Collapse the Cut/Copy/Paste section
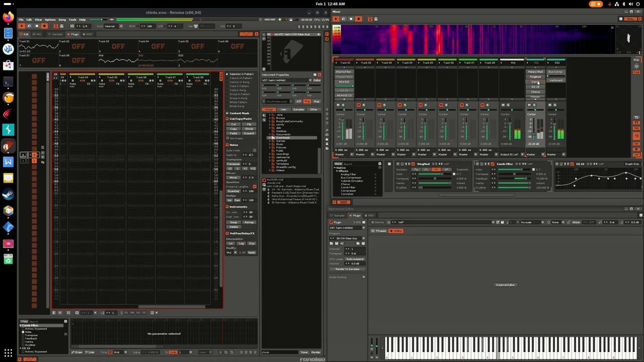Screen dimensions: 644x362 pos(227,119)
